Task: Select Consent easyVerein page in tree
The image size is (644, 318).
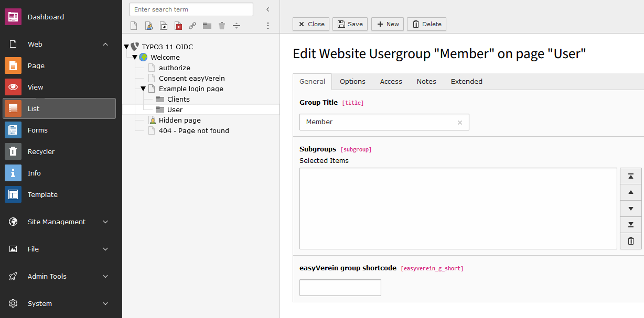Action: pos(192,78)
